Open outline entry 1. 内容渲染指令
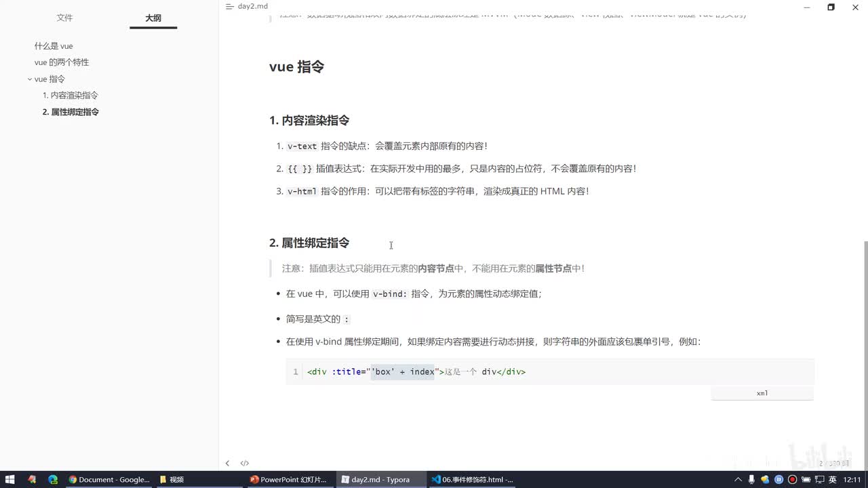The image size is (868, 488). click(71, 96)
